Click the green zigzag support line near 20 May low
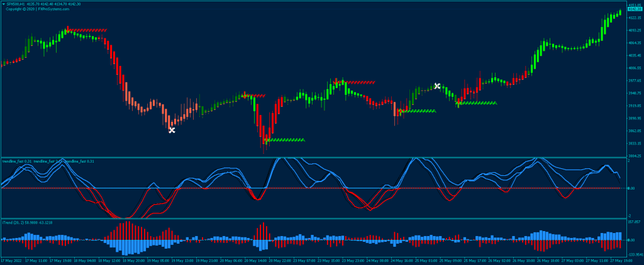The height and width of the screenshot is (265, 644). click(286, 139)
